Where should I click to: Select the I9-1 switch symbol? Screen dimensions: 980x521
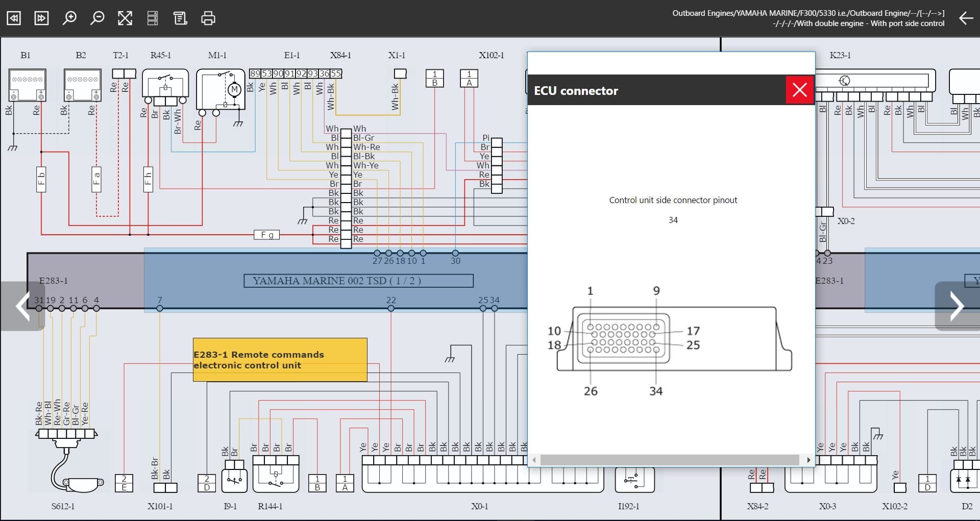235,477
